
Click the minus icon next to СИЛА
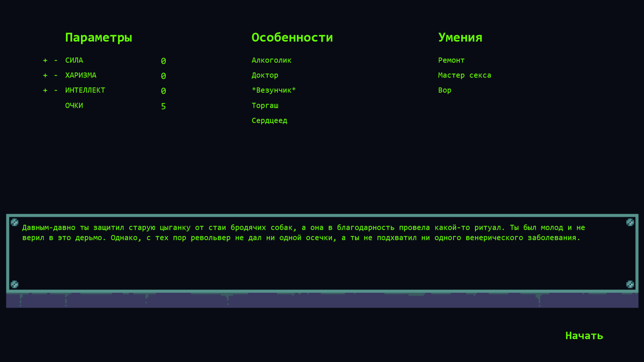(55, 60)
